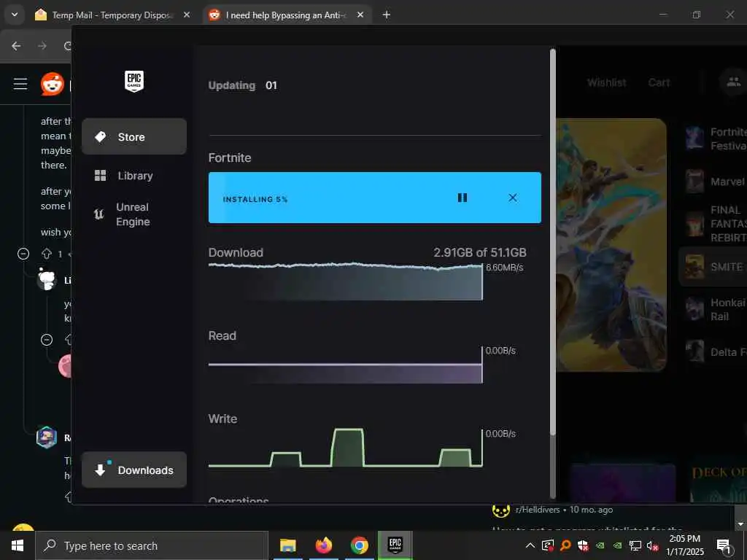This screenshot has height=560, width=747.
Task: Click the Unreal Engine logo icon
Action: (98, 214)
